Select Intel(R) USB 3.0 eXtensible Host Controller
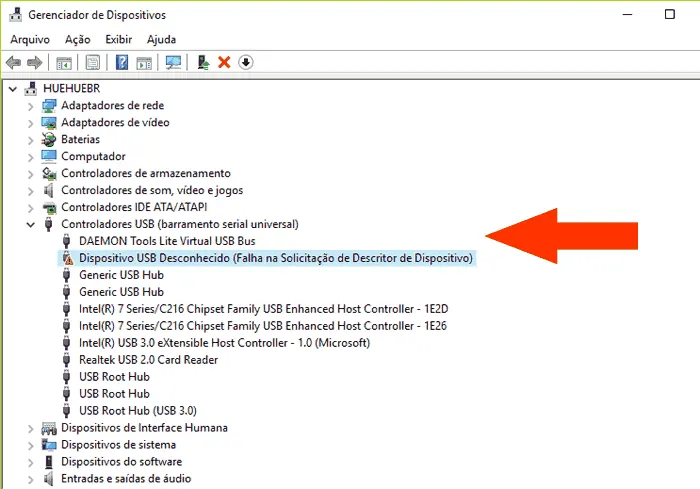Viewport: 700px width, 489px height. 225,343
